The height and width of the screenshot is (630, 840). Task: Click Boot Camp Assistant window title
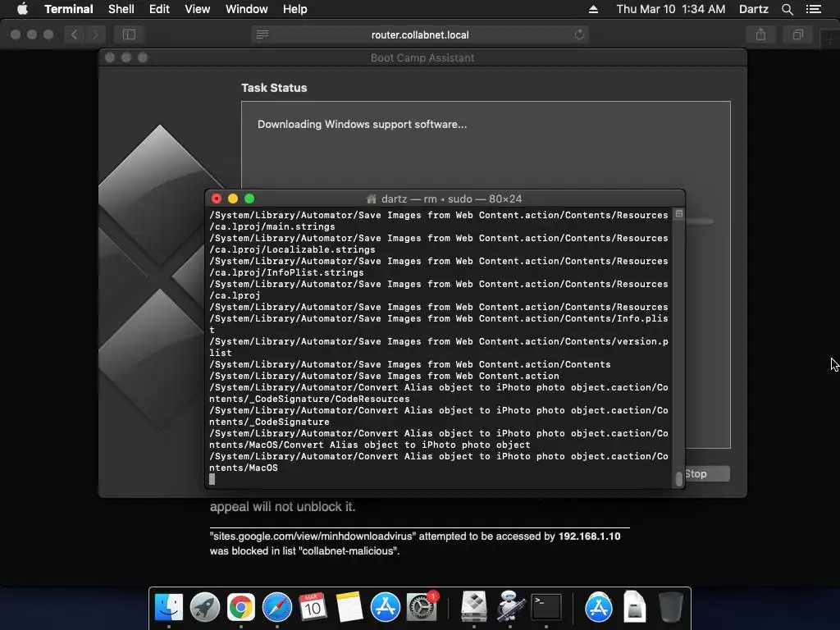click(x=422, y=58)
